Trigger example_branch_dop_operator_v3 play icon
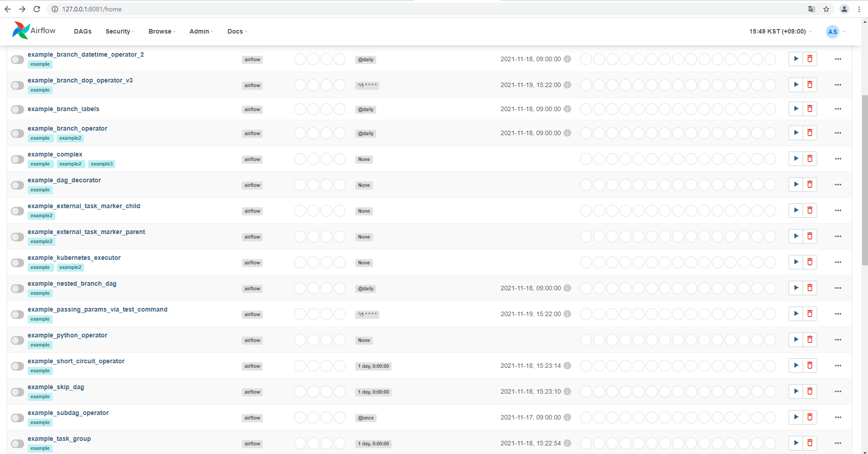This screenshot has width=868, height=454. click(796, 85)
